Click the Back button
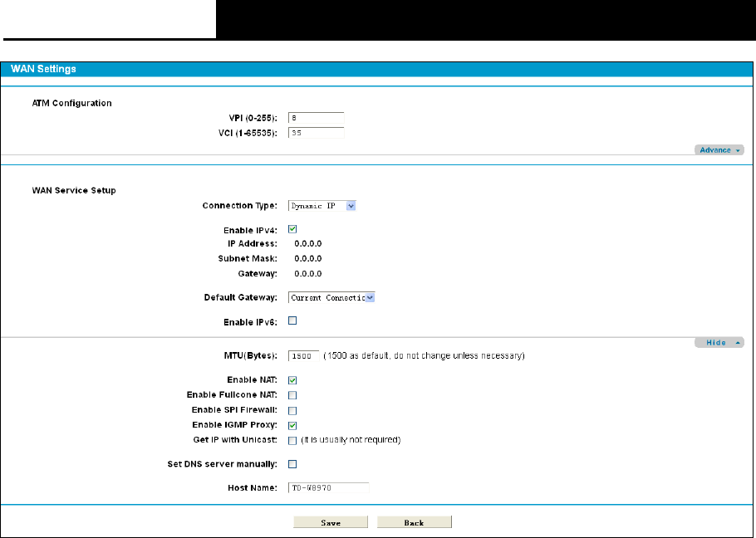This screenshot has width=756, height=538. [x=415, y=522]
